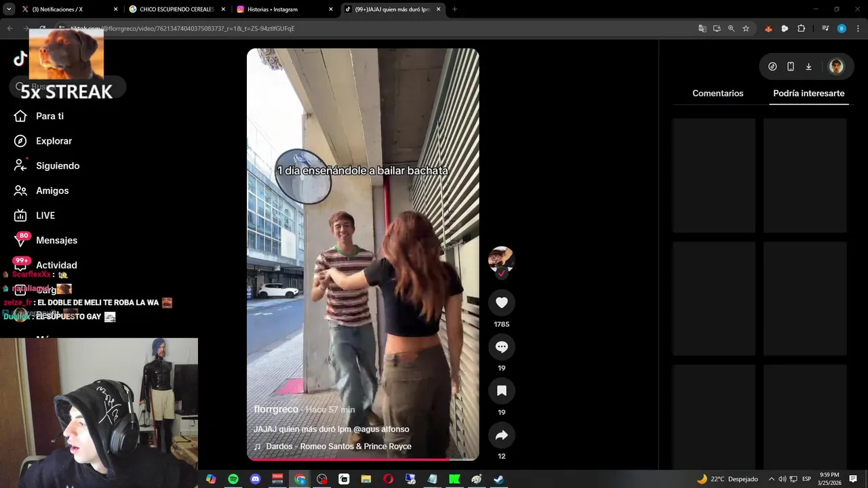Close the active TikTok browser tab
Screen dimensions: 868x488
click(x=439, y=9)
